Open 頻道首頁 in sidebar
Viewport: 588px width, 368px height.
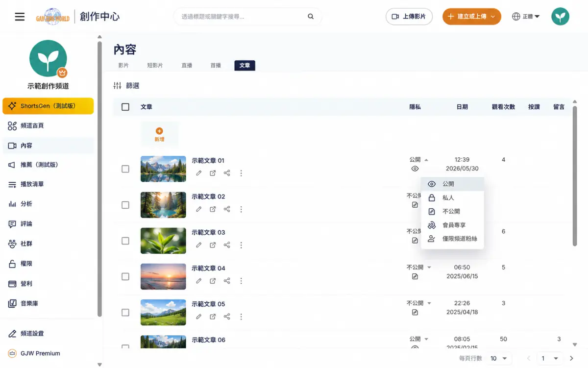(x=48, y=126)
